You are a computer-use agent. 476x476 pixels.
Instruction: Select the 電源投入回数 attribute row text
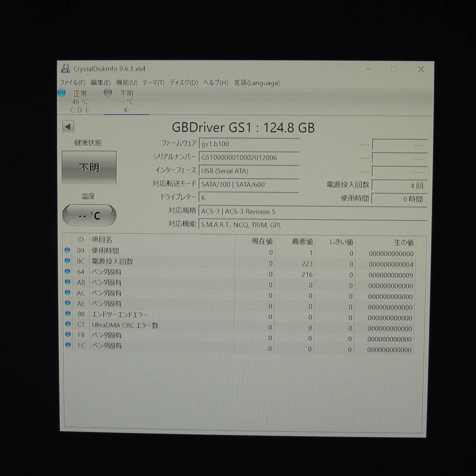tap(112, 261)
